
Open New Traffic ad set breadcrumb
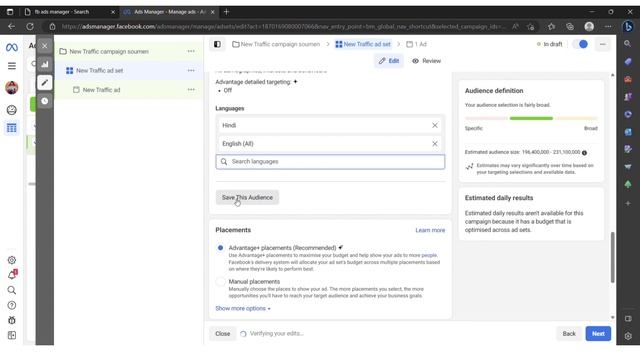363,44
